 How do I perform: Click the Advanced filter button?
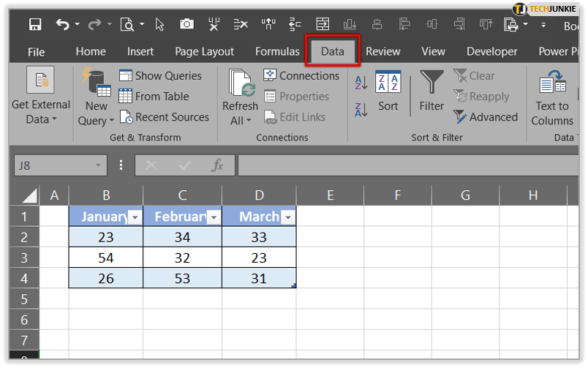486,117
